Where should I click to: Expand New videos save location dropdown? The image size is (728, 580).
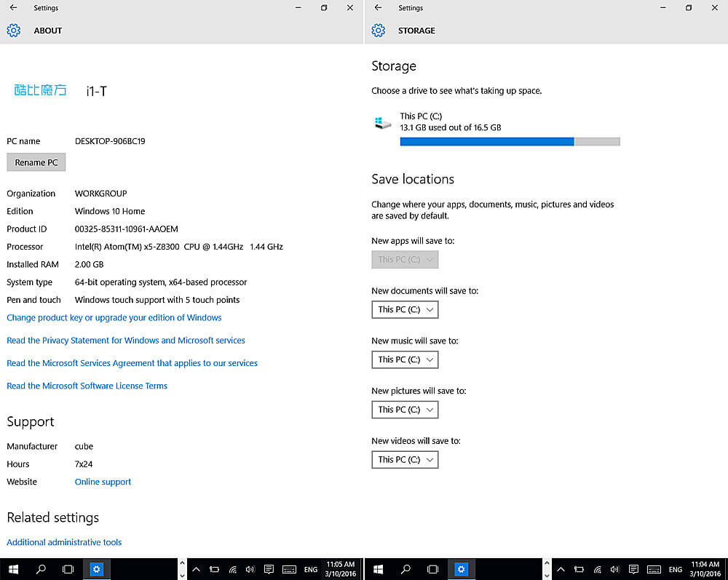click(405, 460)
